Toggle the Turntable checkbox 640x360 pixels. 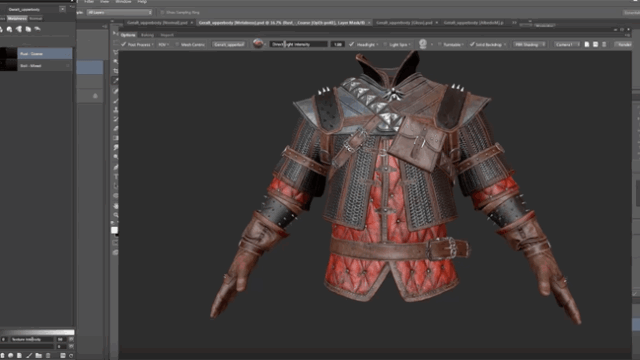439,44
